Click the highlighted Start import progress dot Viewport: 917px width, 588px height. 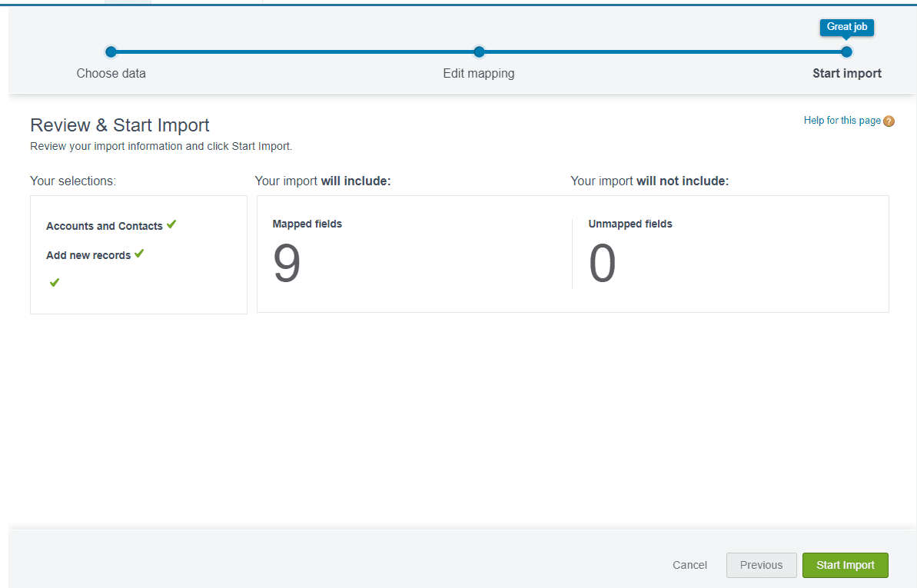pos(846,51)
